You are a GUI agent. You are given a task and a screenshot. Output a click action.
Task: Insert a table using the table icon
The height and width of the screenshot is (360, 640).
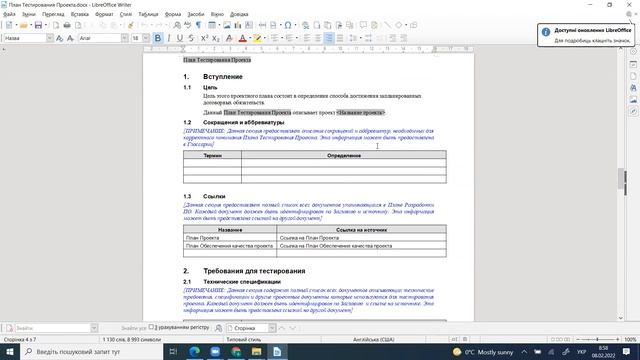(211, 25)
